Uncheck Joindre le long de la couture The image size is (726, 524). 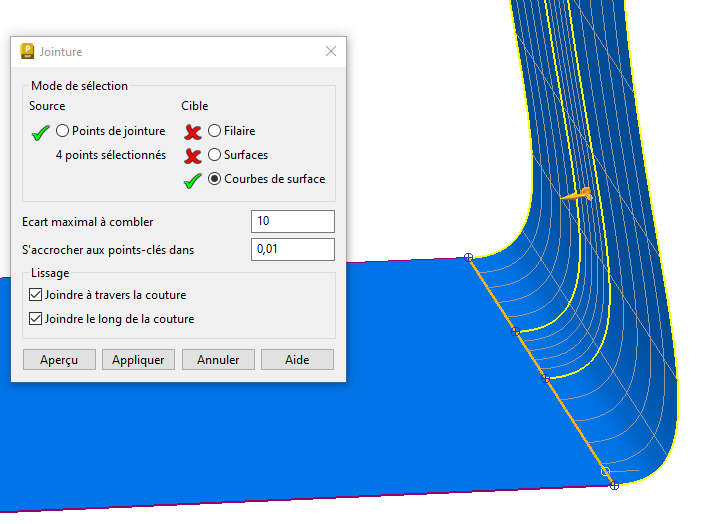pos(36,319)
